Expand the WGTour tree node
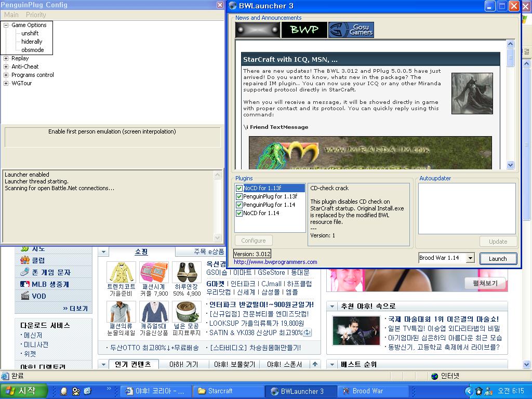532x399 pixels. (6, 84)
